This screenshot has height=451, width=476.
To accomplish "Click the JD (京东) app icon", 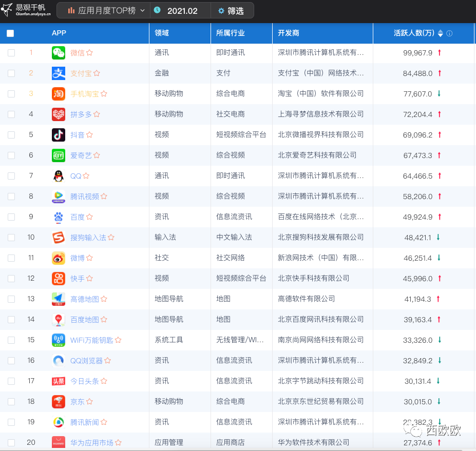I will coord(59,402).
